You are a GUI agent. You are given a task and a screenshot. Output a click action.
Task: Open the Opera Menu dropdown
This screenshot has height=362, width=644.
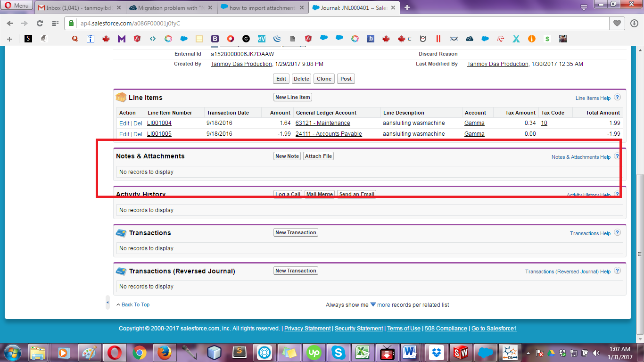pyautogui.click(x=17, y=6)
